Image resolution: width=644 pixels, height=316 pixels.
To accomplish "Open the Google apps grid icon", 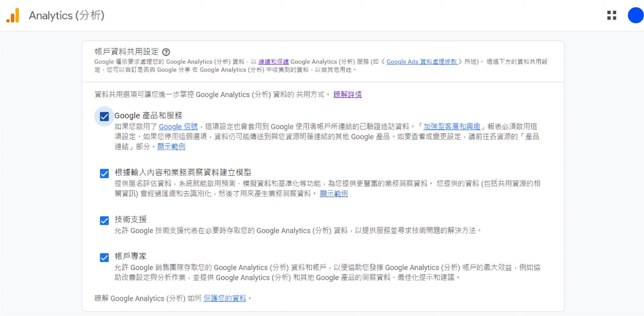I will (612, 15).
